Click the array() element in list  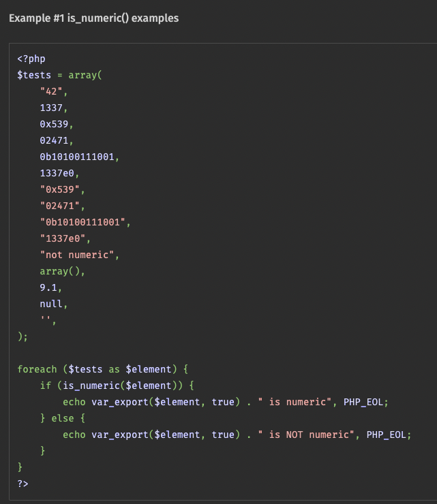coord(60,271)
